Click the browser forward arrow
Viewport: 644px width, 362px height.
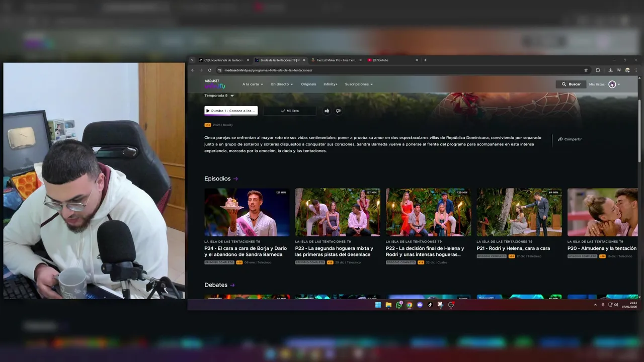[201, 70]
